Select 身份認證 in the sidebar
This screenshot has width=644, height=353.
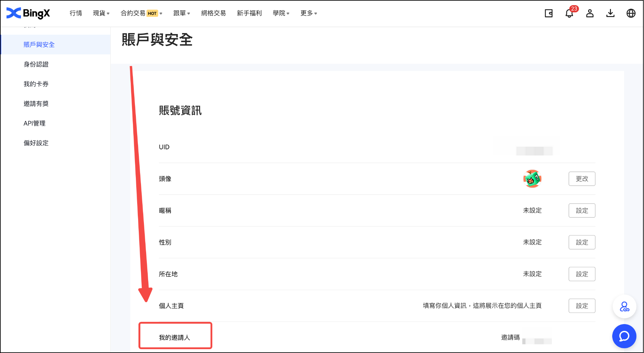coord(36,64)
